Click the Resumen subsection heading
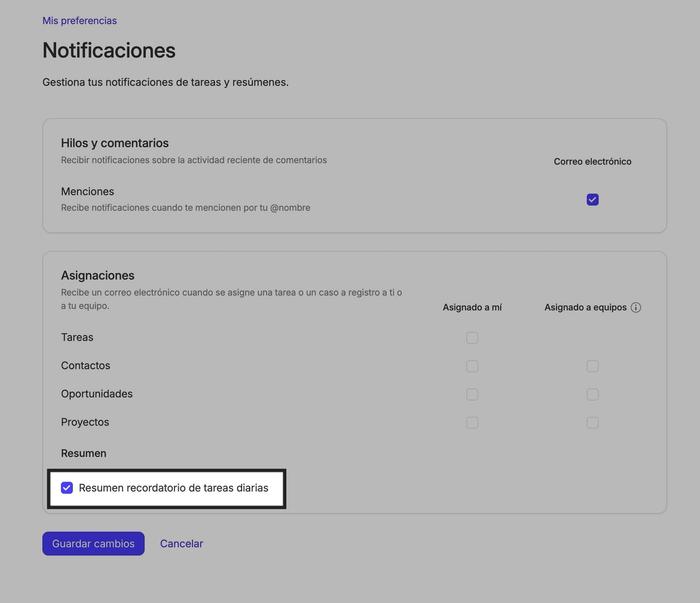 click(x=83, y=453)
